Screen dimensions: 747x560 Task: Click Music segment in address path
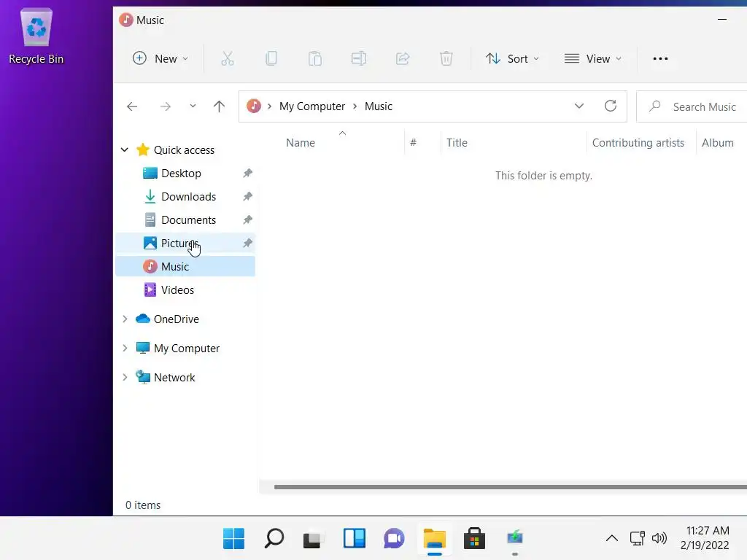pos(379,106)
